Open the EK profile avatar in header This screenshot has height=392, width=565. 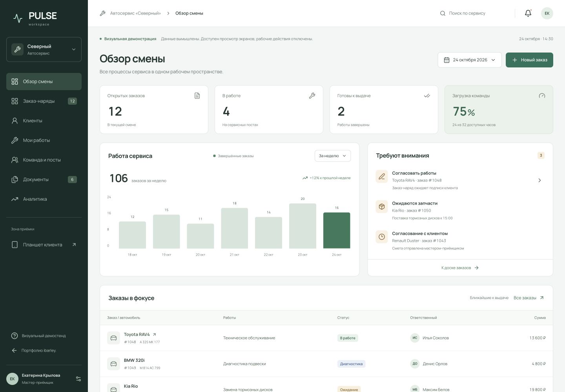pos(547,13)
